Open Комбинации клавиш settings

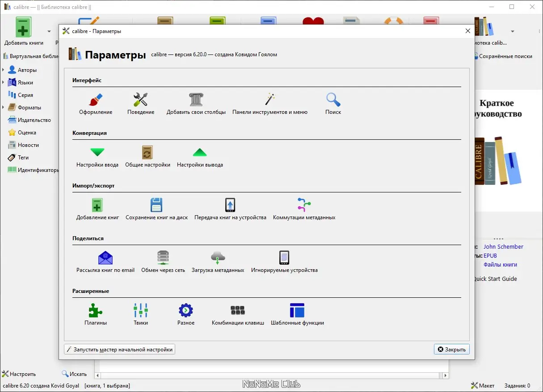(238, 314)
